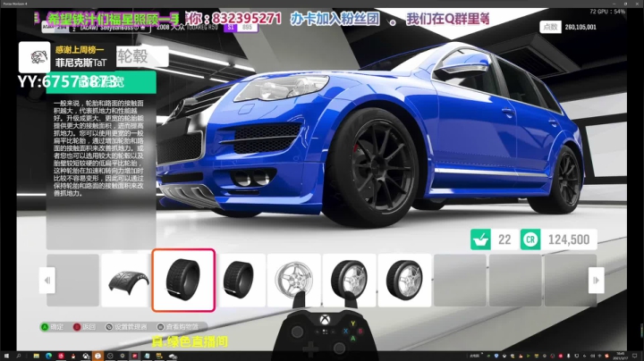
Task: Select the rear rim size tile
Action: 404,281
